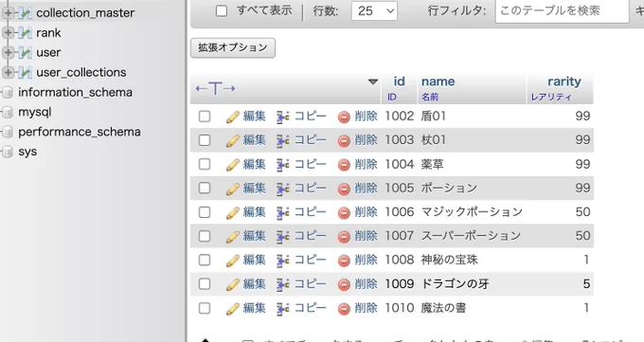Click the copy icon for row 1002

pyautogui.click(x=282, y=117)
